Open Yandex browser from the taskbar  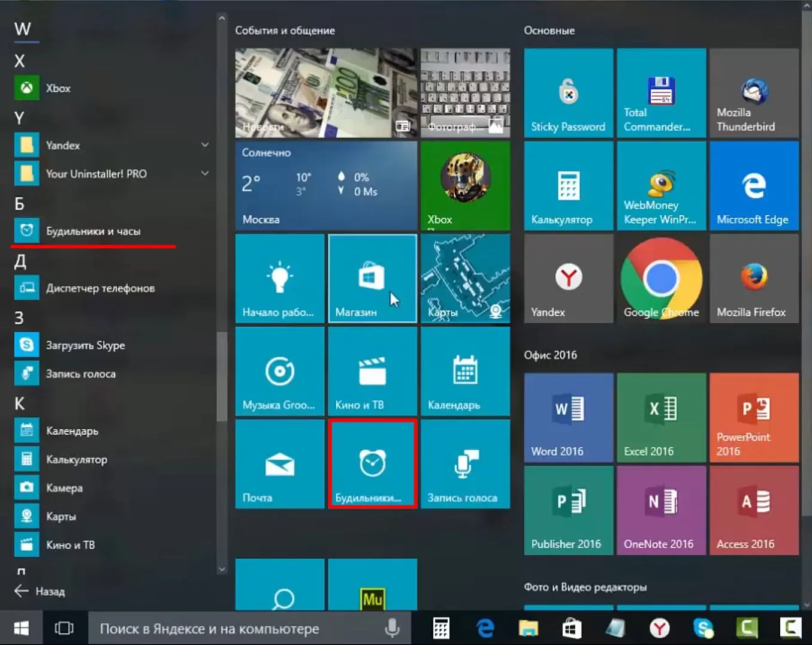[659, 628]
